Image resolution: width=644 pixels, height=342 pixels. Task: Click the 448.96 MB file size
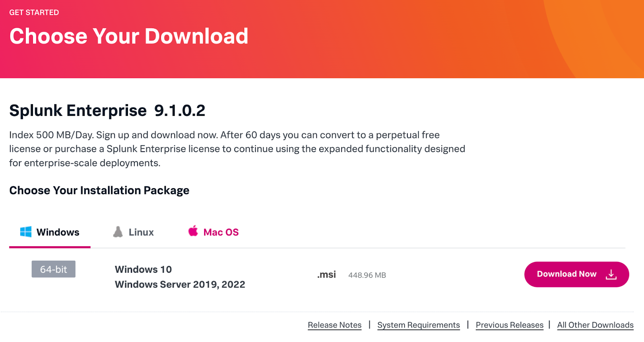(x=367, y=275)
